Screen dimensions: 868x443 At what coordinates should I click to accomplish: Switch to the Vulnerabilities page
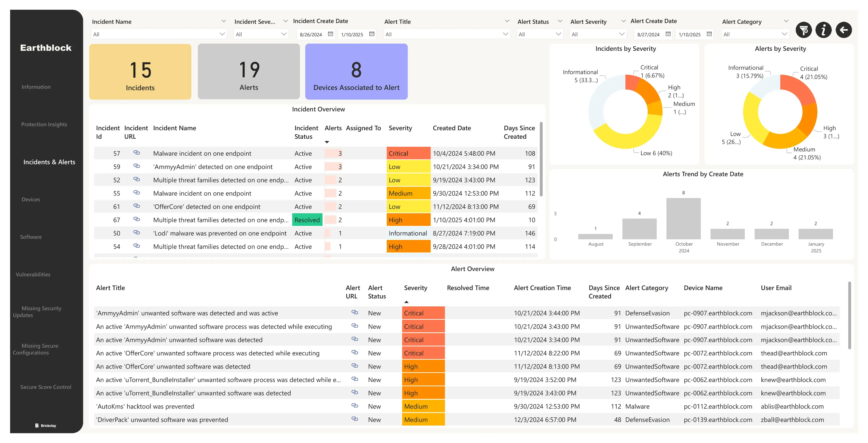tap(33, 275)
